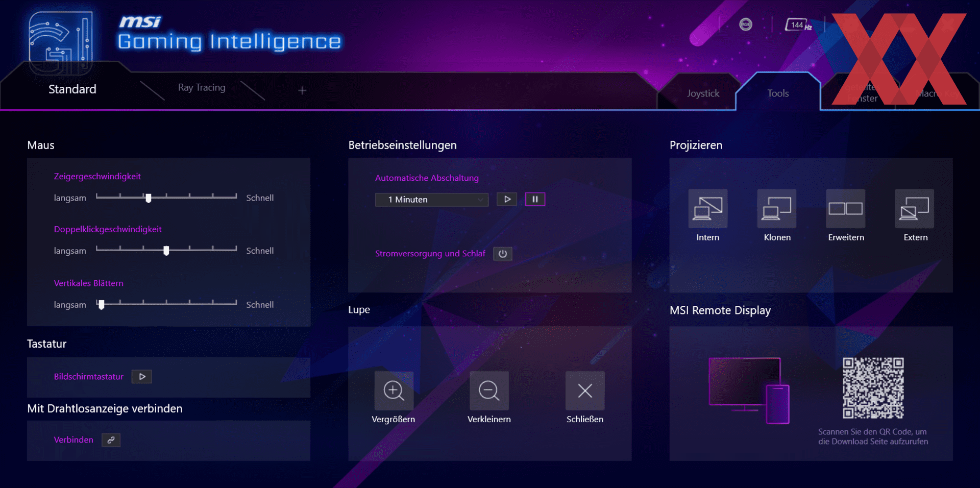This screenshot has height=488, width=980.
Task: Start the Automatische Abschaltung timer
Action: click(x=507, y=199)
